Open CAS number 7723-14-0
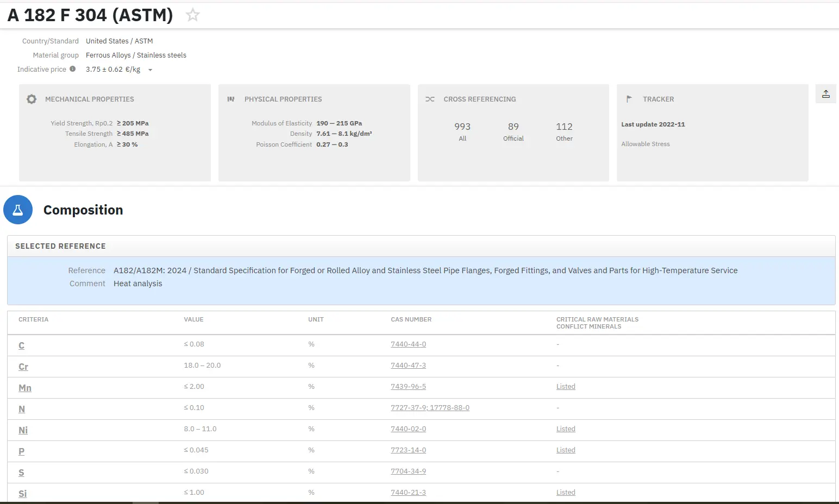This screenshot has height=504, width=839. [408, 450]
